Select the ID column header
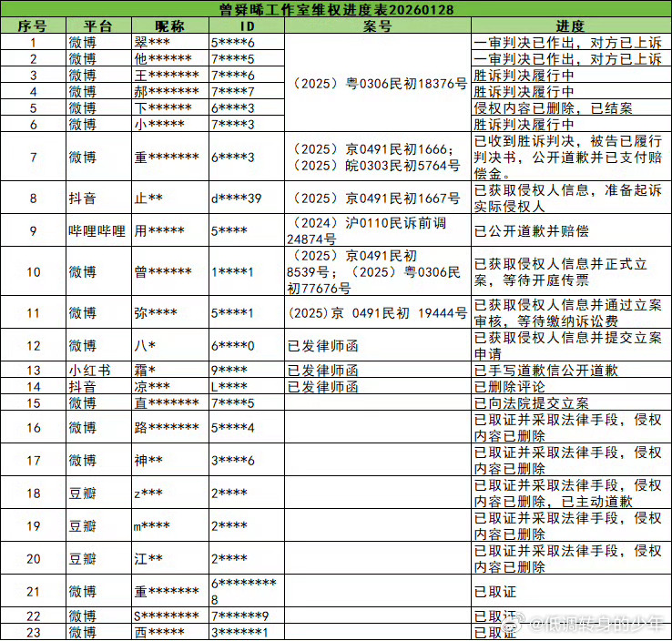This screenshot has width=672, height=641. coord(247,26)
